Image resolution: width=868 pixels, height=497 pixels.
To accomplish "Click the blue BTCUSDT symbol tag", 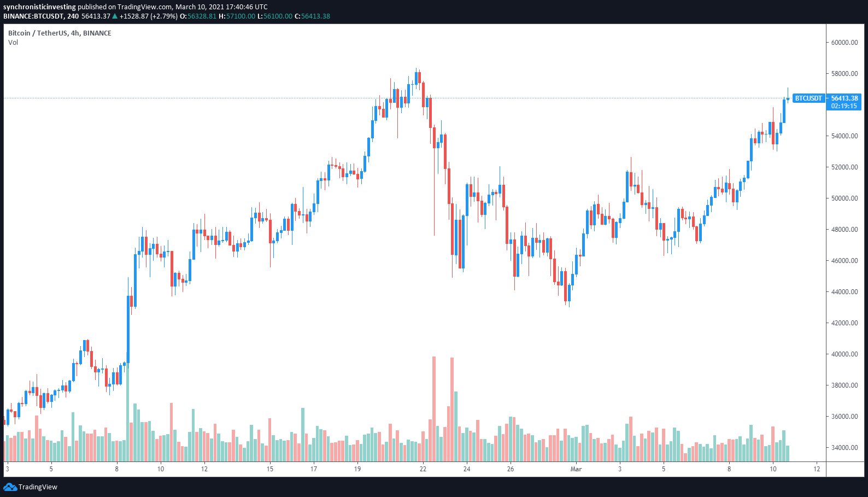I will (x=808, y=98).
